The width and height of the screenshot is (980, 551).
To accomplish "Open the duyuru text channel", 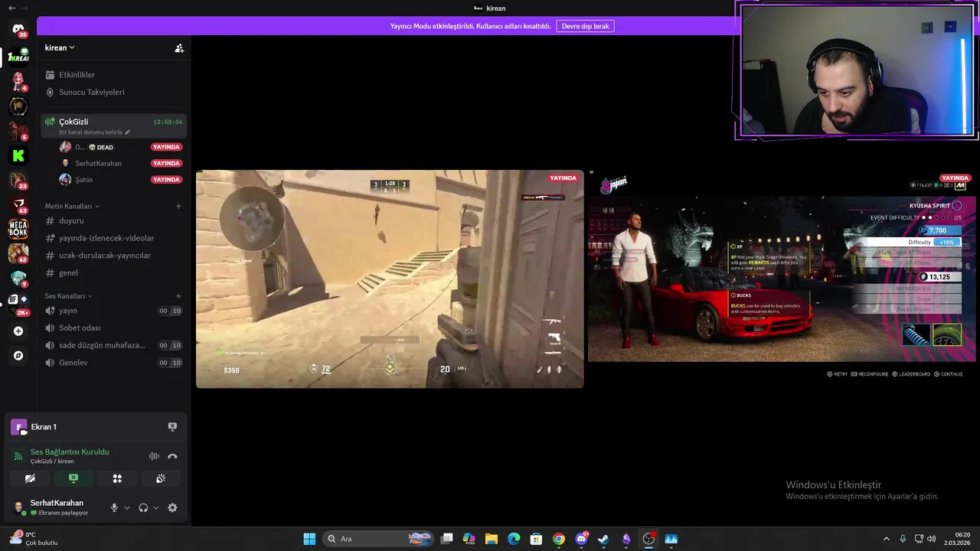I will tap(113, 220).
